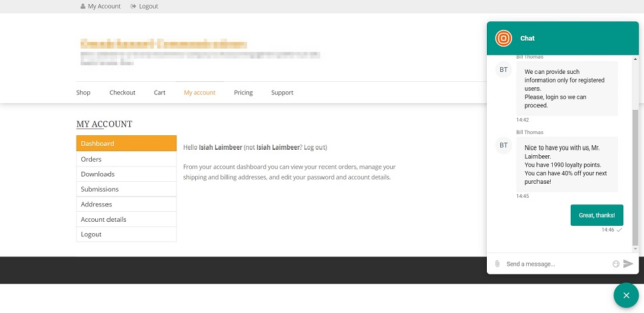This screenshot has height=313, width=644.
Task: Open Addresses in the account sidebar
Action: pos(127,204)
